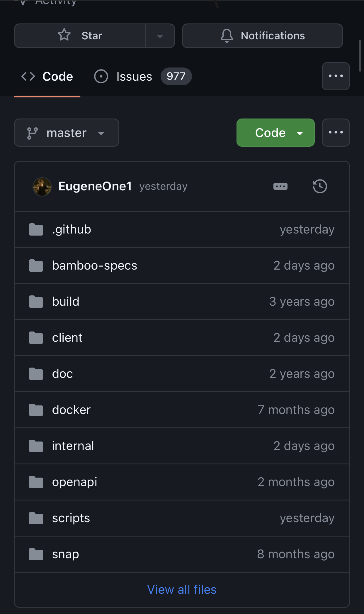This screenshot has width=364, height=614.
Task: Open the star lists dropdown arrow
Action: tap(160, 36)
